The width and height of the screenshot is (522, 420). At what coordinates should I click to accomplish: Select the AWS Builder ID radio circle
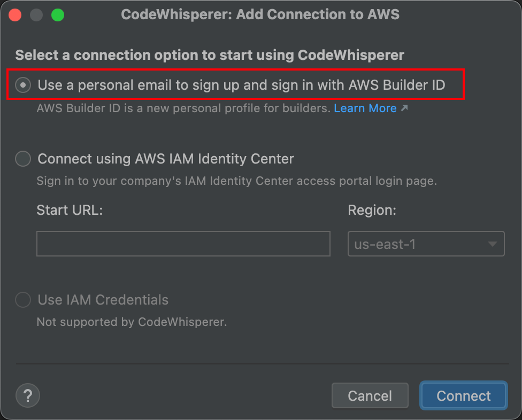tap(23, 85)
